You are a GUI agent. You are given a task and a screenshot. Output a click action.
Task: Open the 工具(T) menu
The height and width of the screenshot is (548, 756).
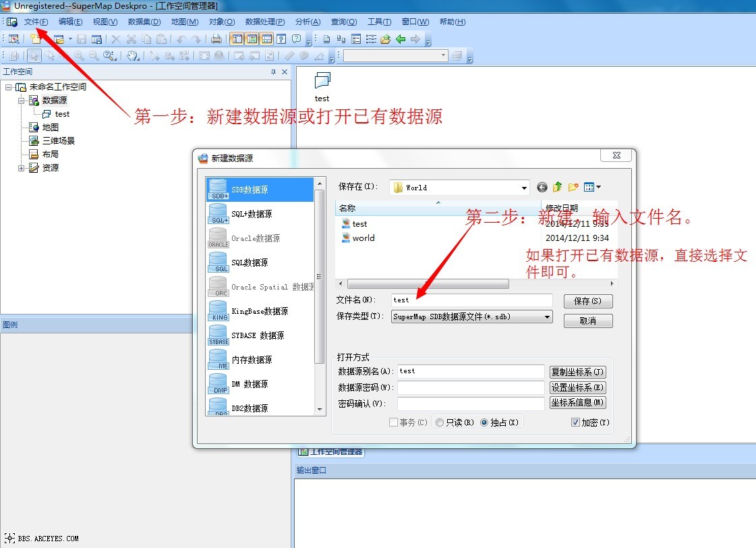[379, 22]
